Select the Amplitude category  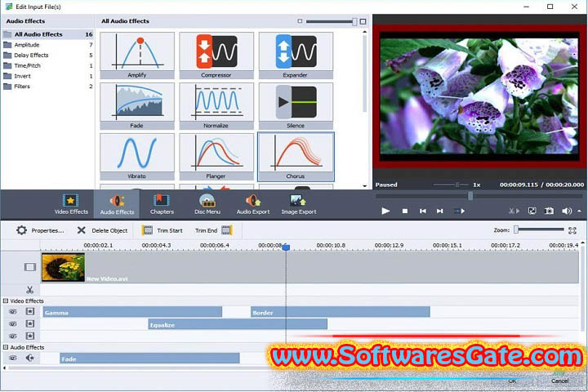click(x=47, y=45)
